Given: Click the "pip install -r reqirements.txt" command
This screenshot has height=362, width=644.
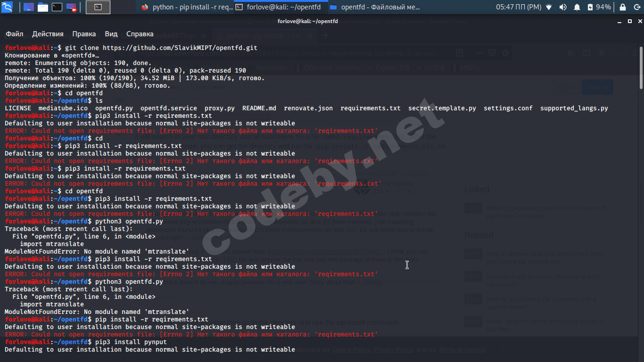Looking at the screenshot, I should [x=152, y=319].
